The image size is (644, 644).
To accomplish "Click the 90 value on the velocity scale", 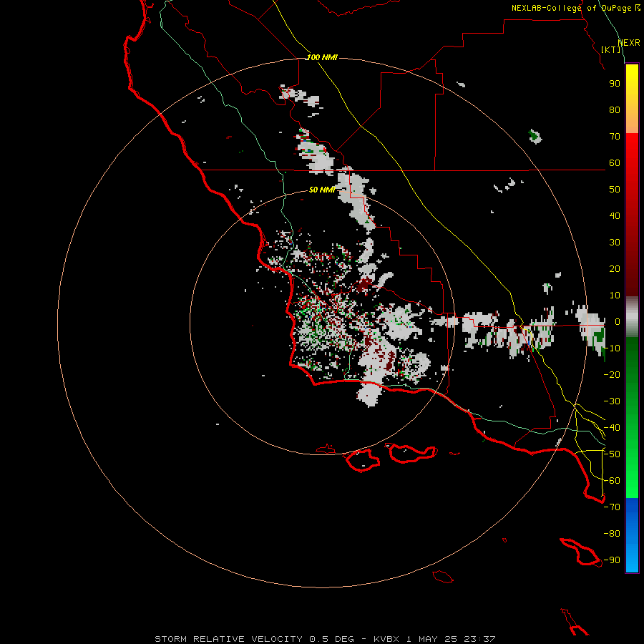I will pos(615,84).
